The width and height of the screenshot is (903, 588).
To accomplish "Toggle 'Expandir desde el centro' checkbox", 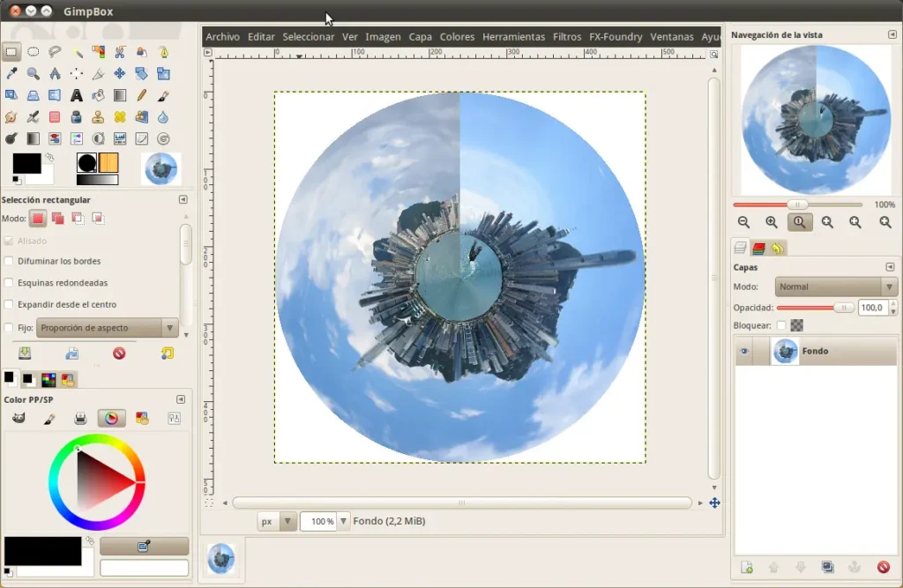I will click(x=10, y=304).
